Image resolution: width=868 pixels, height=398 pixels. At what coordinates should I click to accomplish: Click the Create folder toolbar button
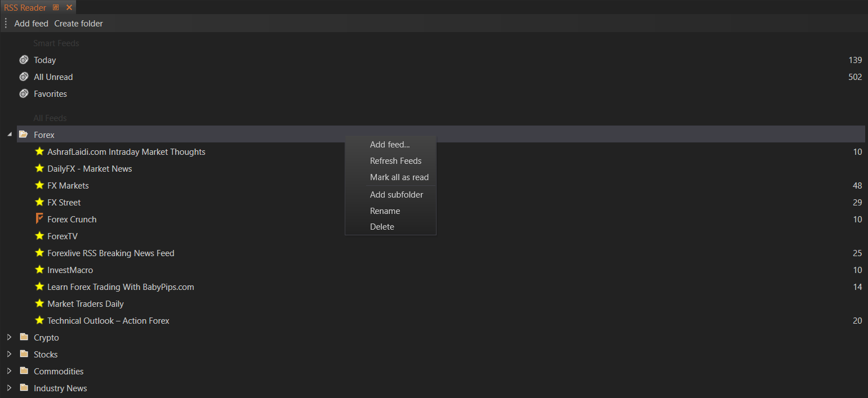tap(78, 24)
